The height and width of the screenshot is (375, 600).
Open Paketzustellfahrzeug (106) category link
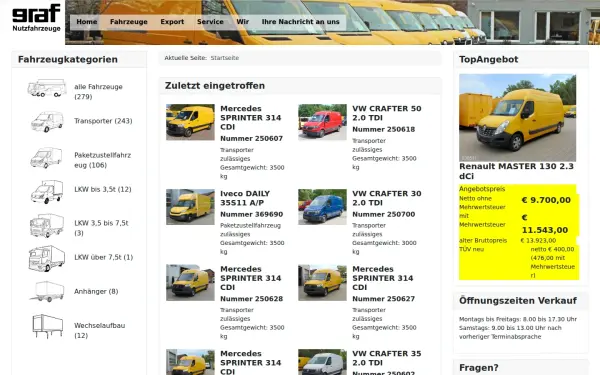click(x=103, y=160)
